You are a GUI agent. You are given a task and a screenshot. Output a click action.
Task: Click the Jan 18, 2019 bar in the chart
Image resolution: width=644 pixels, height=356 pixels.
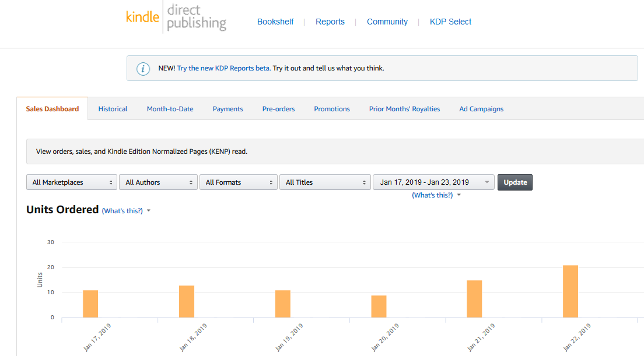pyautogui.click(x=187, y=301)
